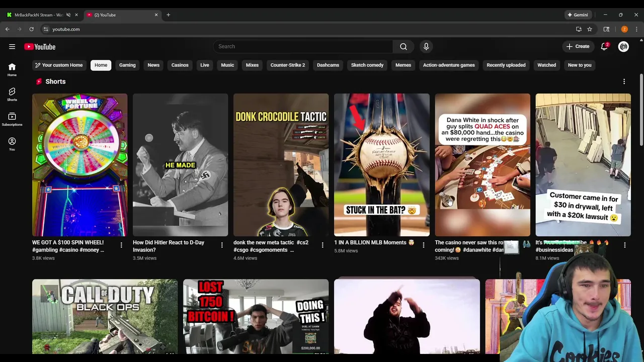
Task: Select Your custom Home chip
Action: tap(58, 65)
